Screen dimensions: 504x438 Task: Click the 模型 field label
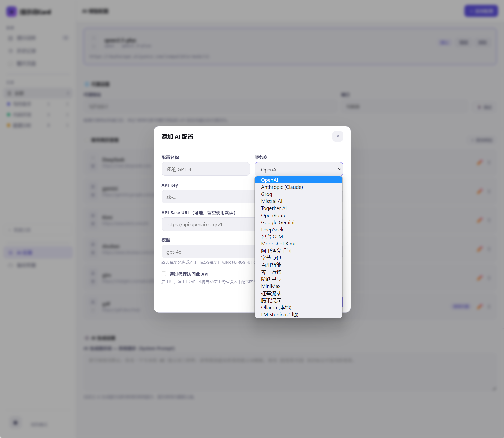pyautogui.click(x=166, y=240)
